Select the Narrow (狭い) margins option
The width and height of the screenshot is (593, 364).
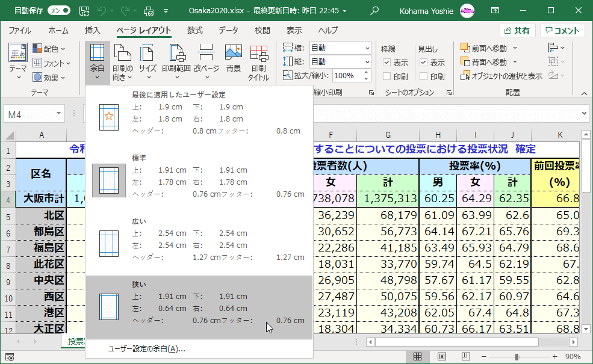(x=199, y=307)
